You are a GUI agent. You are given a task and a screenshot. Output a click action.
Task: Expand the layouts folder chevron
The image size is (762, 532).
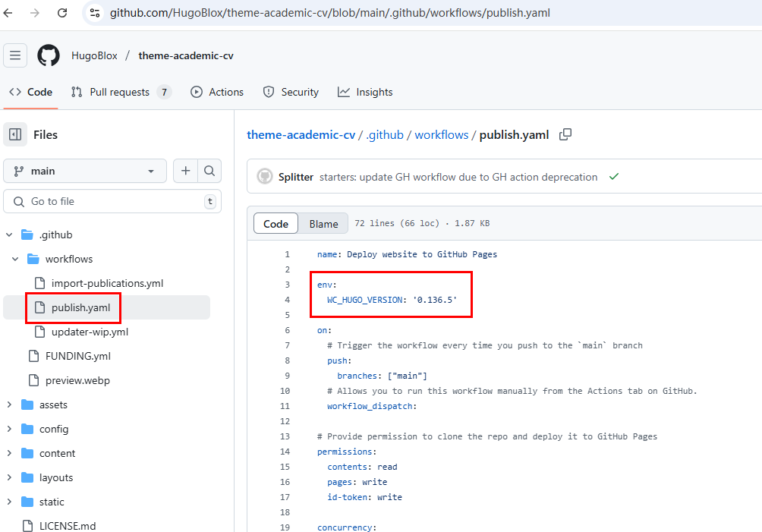(9, 477)
